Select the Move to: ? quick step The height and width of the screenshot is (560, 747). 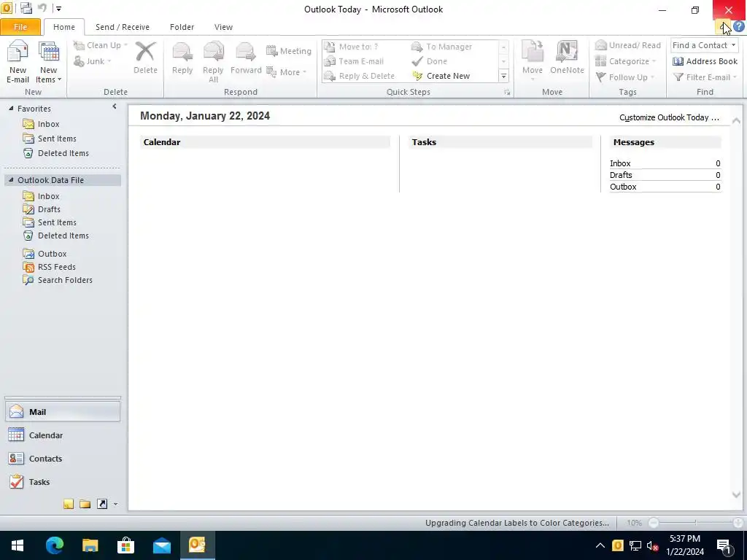pos(351,47)
